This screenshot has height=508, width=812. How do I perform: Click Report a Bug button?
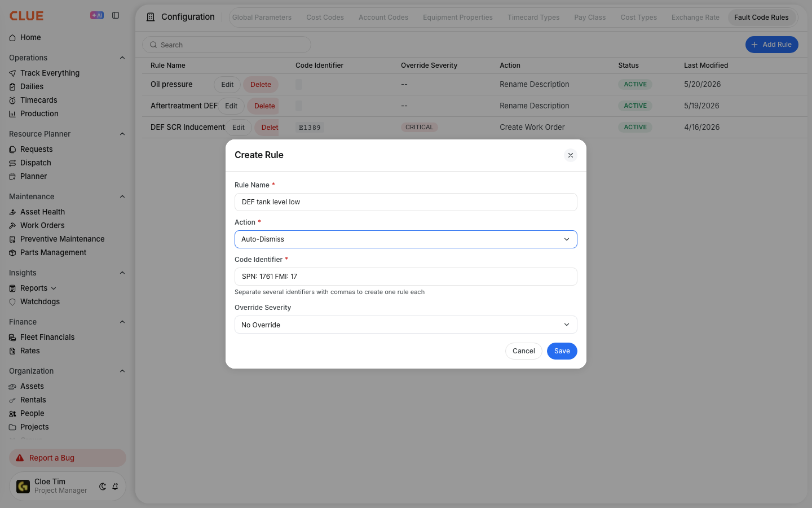tap(68, 458)
